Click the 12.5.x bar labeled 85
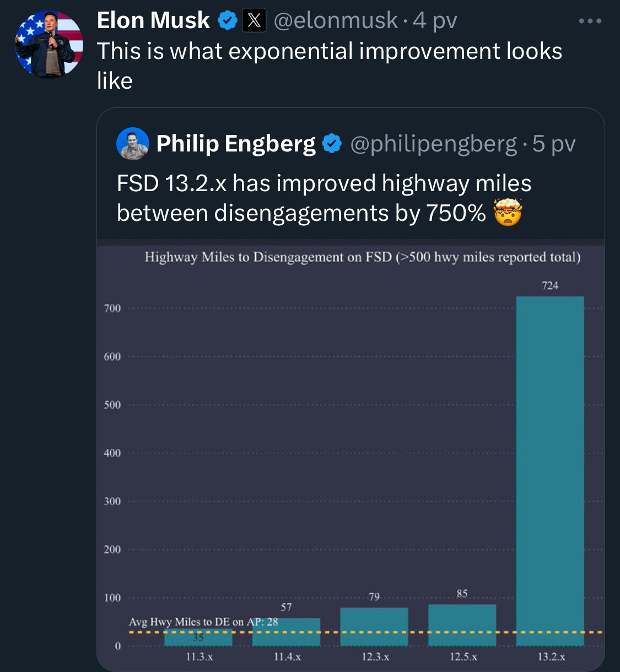This screenshot has width=620, height=672. (x=462, y=625)
